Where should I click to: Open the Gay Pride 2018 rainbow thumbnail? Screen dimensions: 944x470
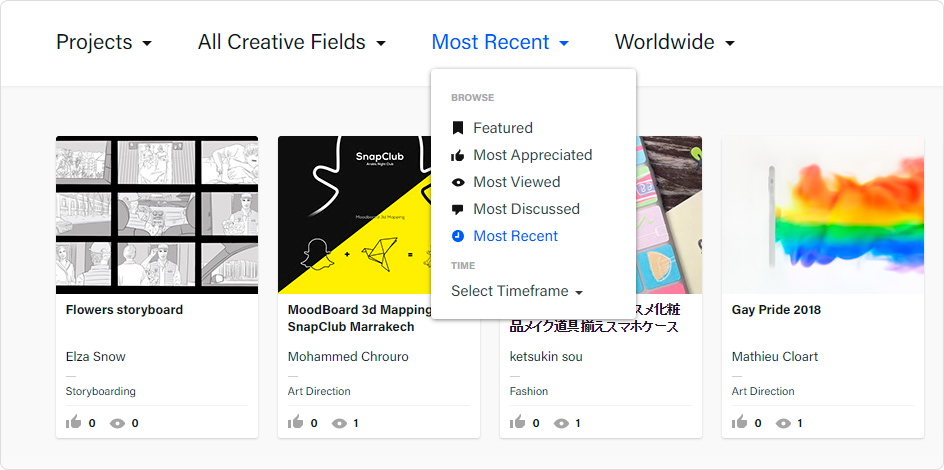(x=822, y=215)
